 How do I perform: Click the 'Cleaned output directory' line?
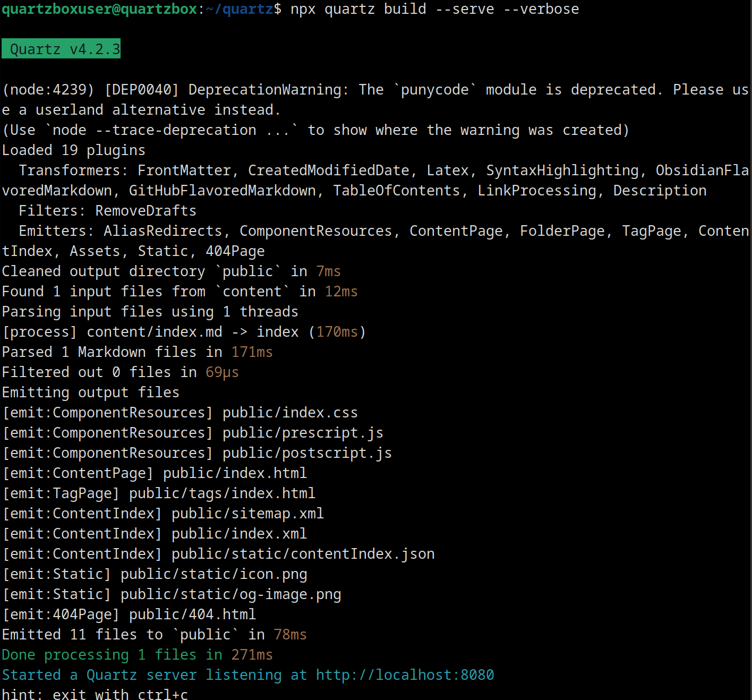pos(171,271)
